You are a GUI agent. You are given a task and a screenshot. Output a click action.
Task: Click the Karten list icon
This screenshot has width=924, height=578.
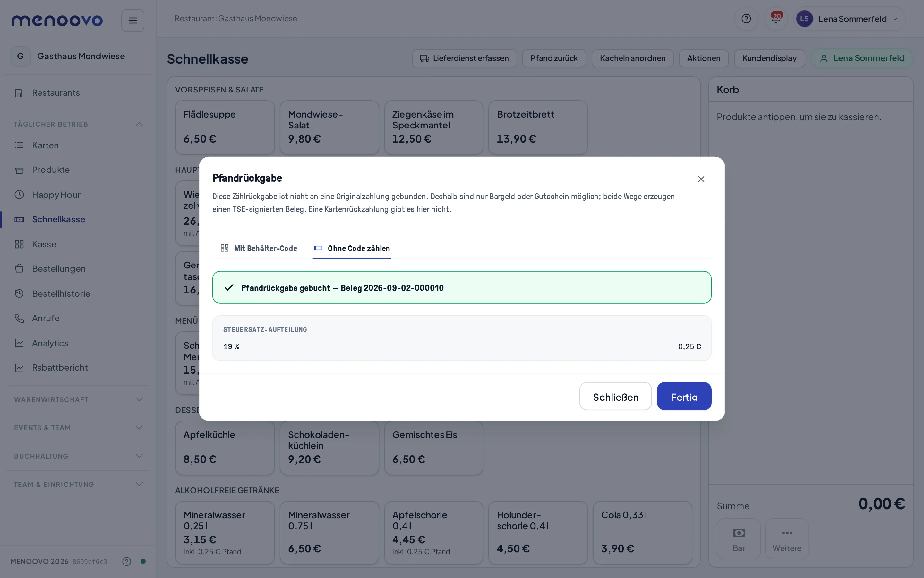[x=19, y=145]
